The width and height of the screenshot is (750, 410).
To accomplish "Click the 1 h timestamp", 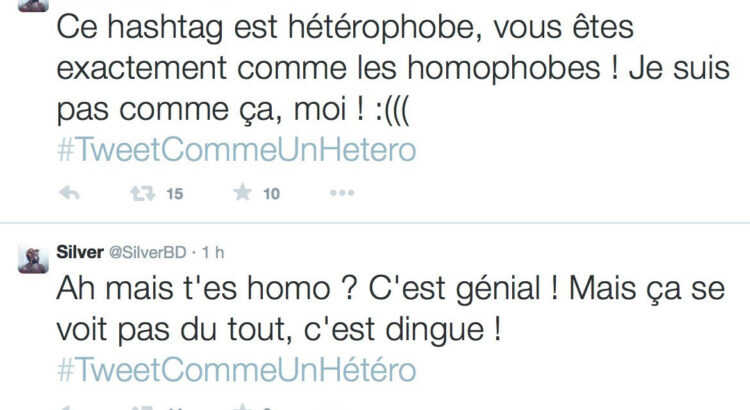I will tap(214, 252).
